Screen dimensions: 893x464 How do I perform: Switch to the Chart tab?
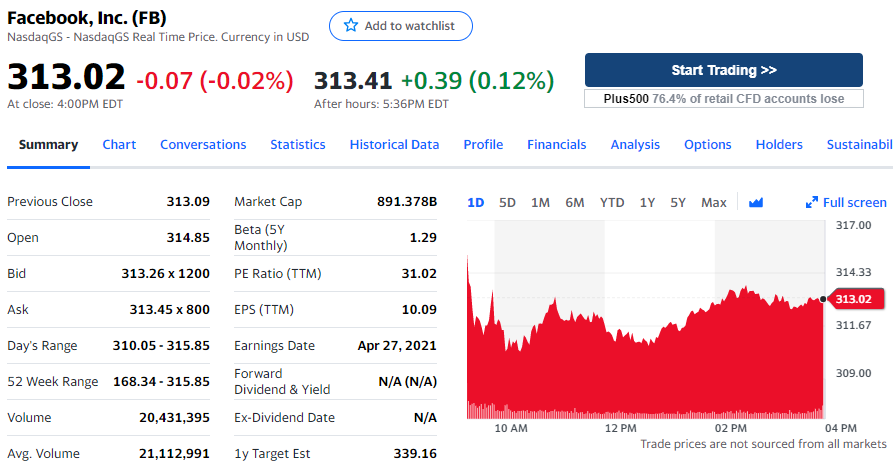pyautogui.click(x=119, y=145)
